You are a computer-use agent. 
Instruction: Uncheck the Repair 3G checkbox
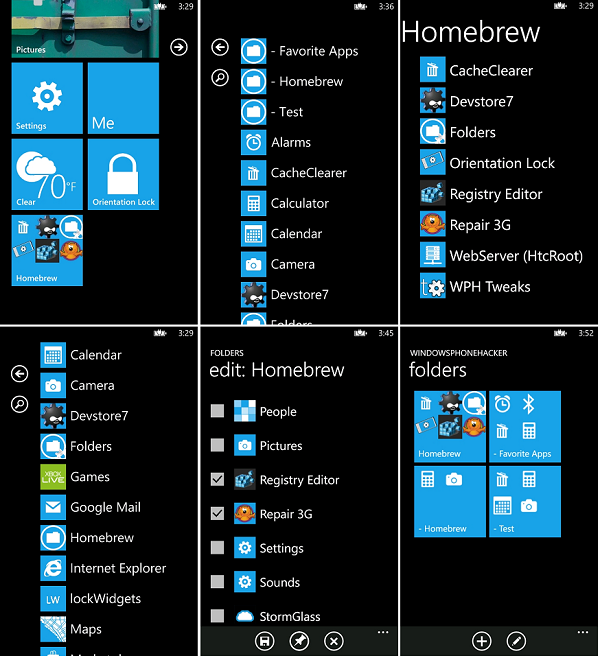pyautogui.click(x=217, y=513)
